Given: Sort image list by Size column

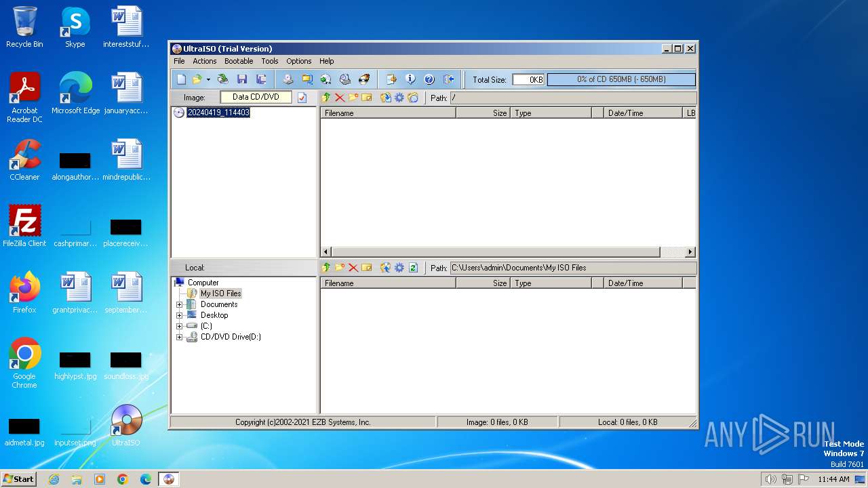Looking at the screenshot, I should 483,113.
